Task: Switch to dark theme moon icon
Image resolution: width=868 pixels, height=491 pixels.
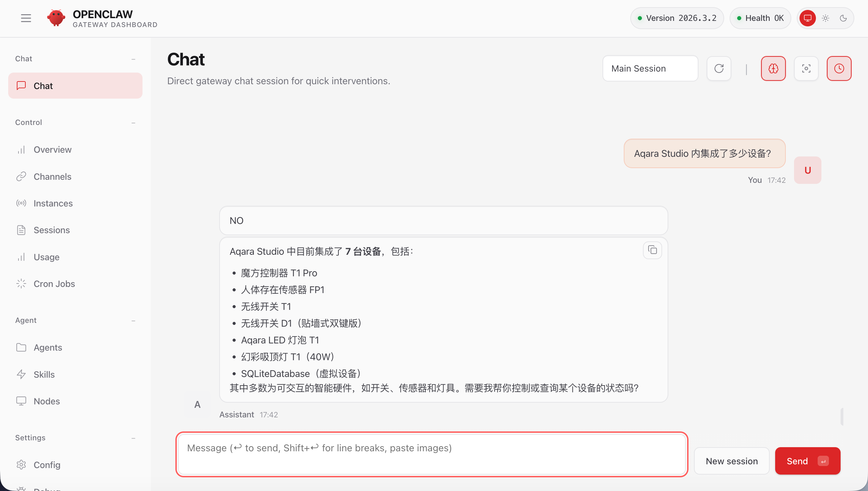Action: tap(843, 18)
